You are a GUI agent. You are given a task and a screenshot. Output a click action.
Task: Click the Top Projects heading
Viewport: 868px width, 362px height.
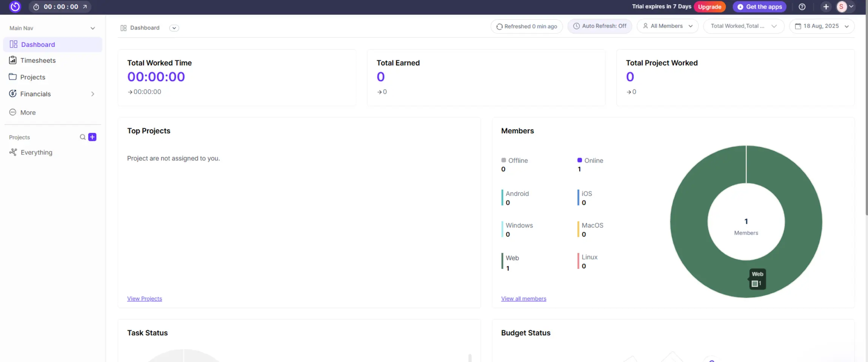pyautogui.click(x=149, y=131)
